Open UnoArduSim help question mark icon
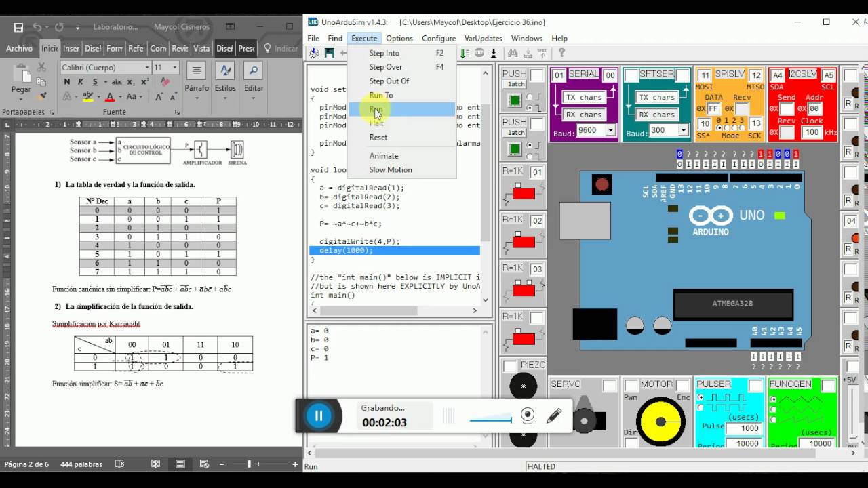This screenshot has width=868, height=488. (x=561, y=53)
